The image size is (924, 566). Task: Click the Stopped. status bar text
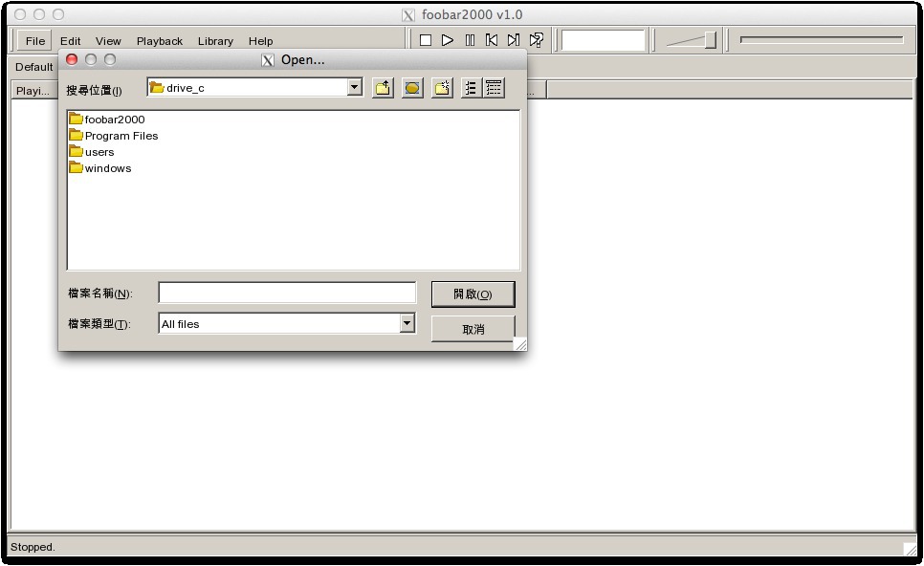[x=33, y=547]
